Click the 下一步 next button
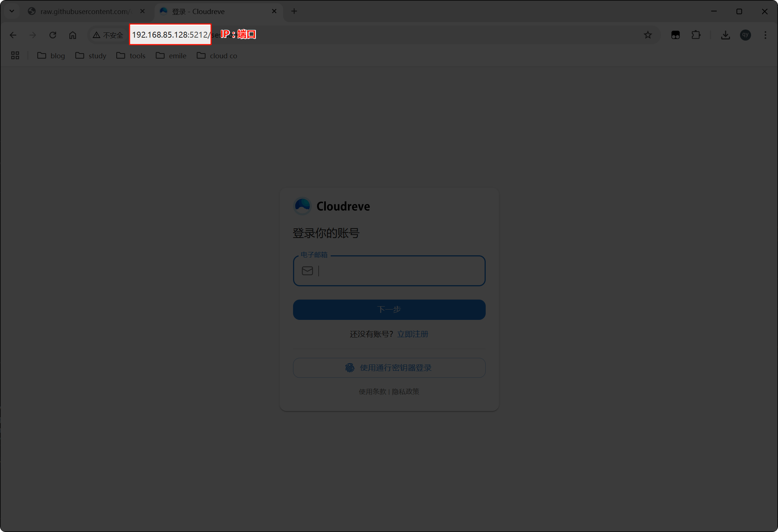778x532 pixels. (389, 310)
